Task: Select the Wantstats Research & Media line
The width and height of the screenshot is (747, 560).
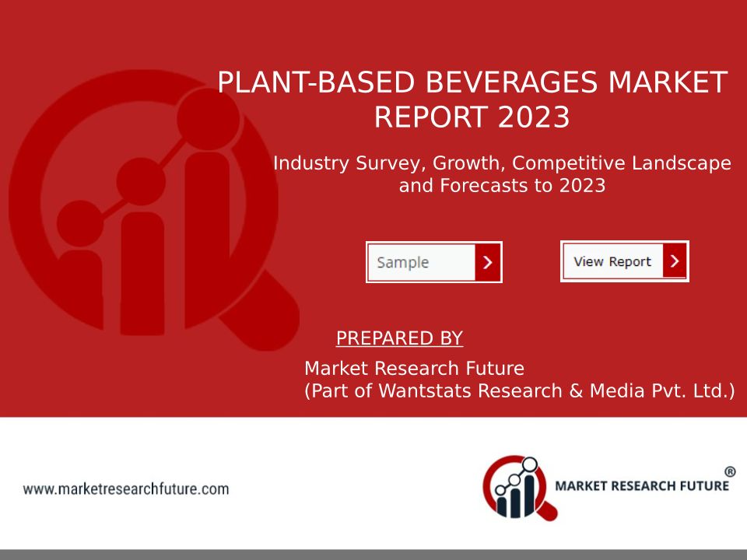Action: click(x=519, y=390)
